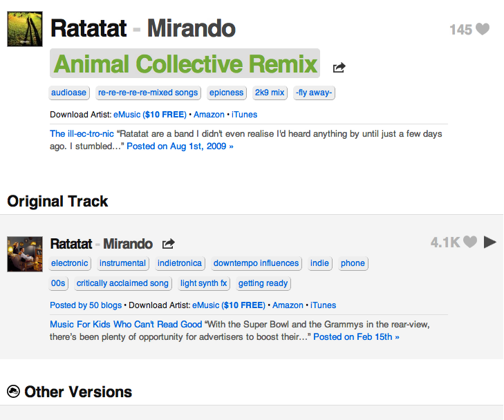Open the epicness tag
The width and height of the screenshot is (504, 420).
(226, 93)
